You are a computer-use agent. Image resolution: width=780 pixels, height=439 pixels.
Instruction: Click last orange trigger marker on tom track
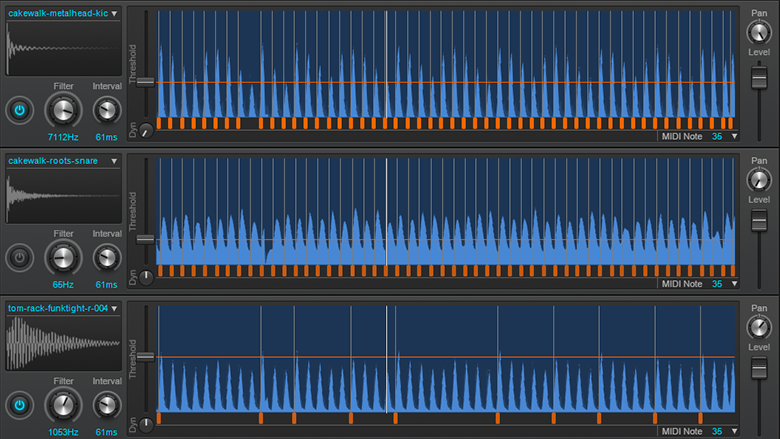[700, 418]
